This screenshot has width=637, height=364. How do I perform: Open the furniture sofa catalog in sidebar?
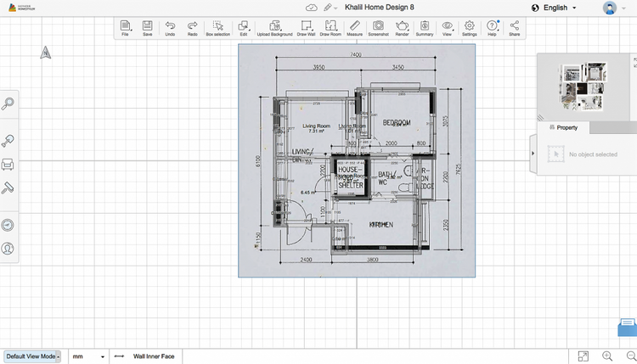(8, 165)
